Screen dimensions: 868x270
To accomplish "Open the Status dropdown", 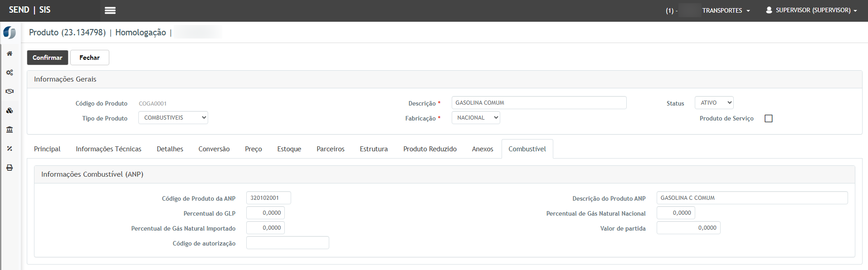I will coord(714,103).
